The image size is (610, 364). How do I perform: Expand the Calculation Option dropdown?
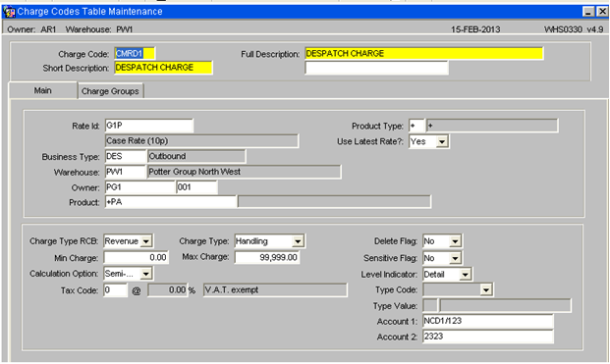146,274
